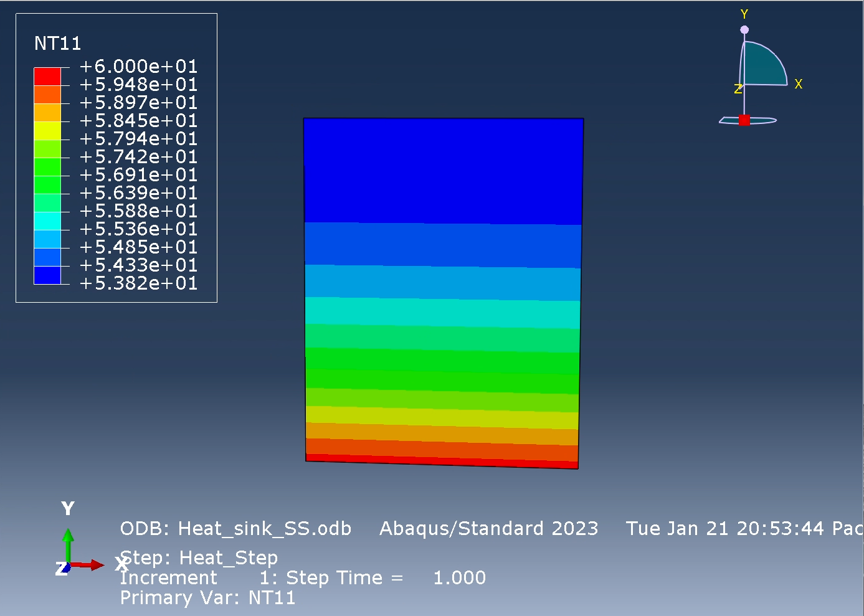
Task: Click the Z axis label on the view compass
Action: point(738,87)
